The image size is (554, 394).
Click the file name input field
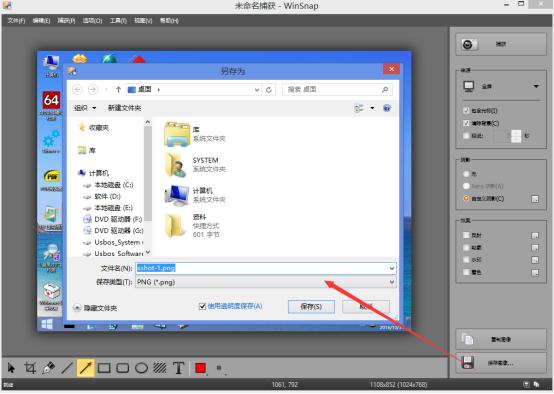(262, 269)
